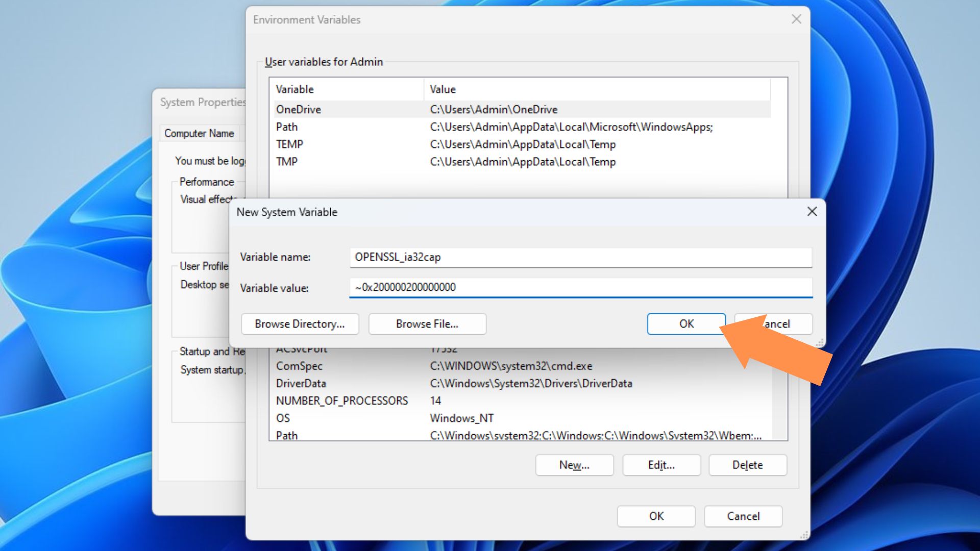
Task: Select the Variable name input field
Action: pos(581,256)
